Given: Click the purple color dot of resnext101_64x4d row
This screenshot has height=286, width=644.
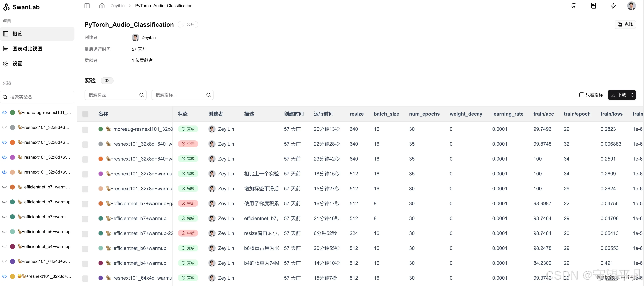Looking at the screenshot, I should [101, 278].
